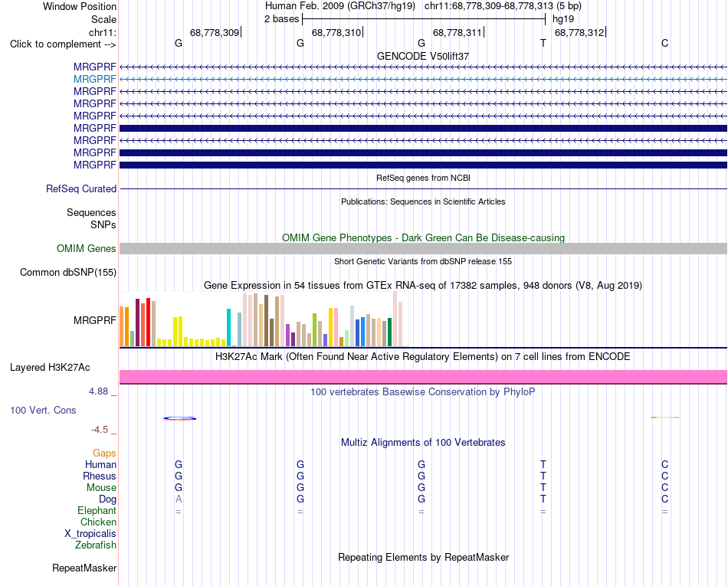Image resolution: width=728 pixels, height=586 pixels.
Task: Click the -4.5 conservation axis value
Action: point(100,430)
